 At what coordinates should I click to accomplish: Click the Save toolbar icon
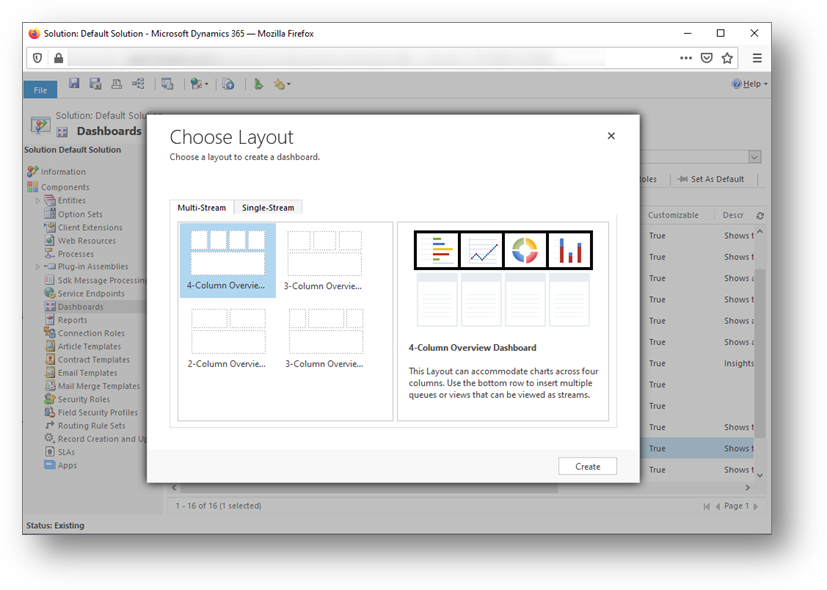73,84
